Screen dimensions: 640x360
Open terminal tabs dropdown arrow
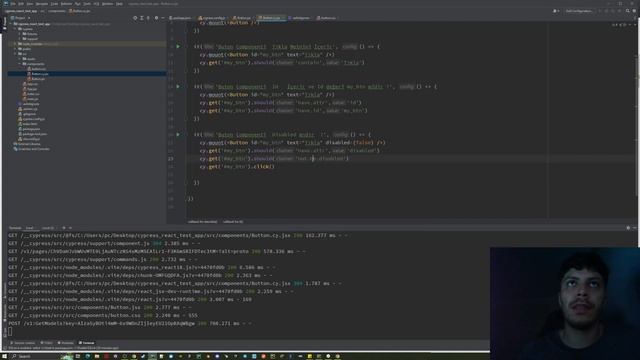click(x=70, y=228)
